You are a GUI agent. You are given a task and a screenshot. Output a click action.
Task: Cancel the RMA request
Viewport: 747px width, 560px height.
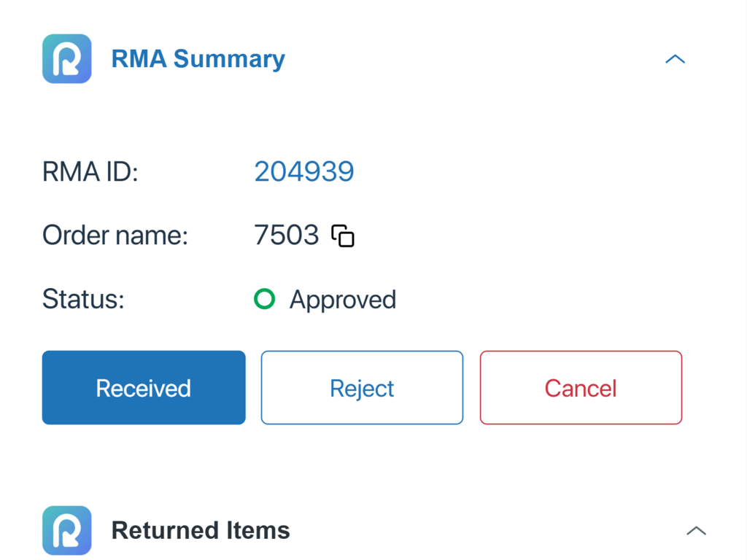pyautogui.click(x=581, y=388)
